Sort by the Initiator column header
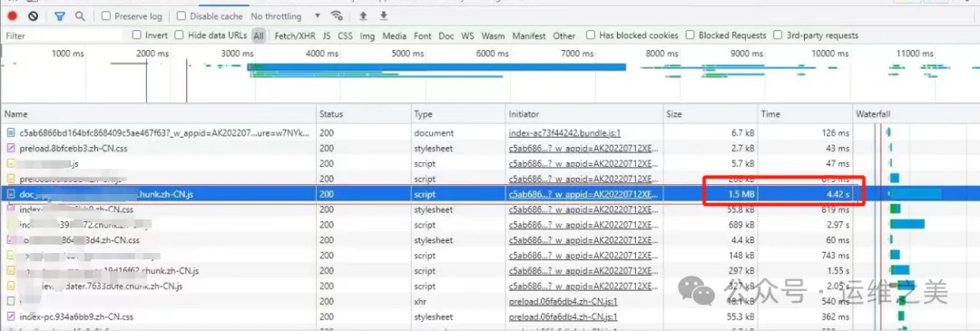This screenshot has height=331, width=980. (x=583, y=115)
